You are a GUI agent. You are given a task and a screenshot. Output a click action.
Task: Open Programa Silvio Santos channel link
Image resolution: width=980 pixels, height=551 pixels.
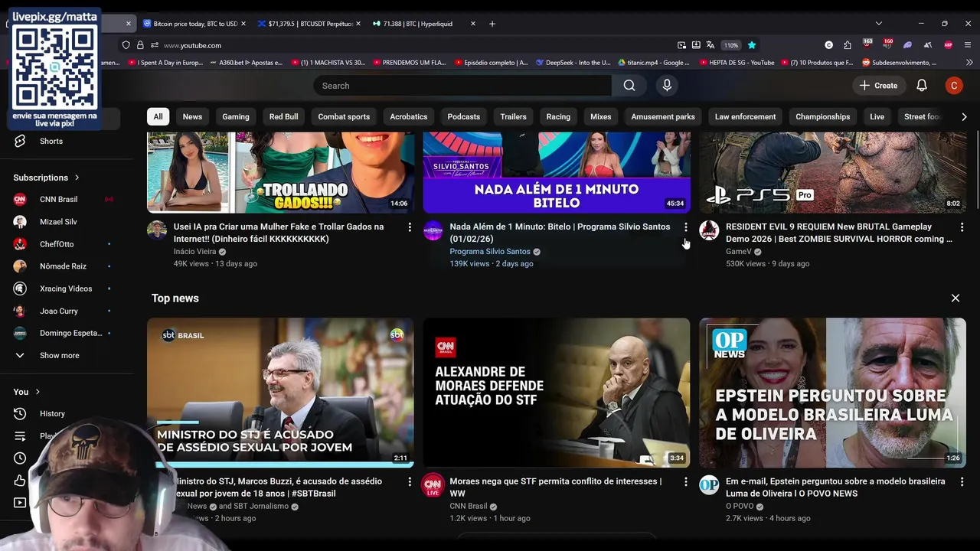coord(490,252)
